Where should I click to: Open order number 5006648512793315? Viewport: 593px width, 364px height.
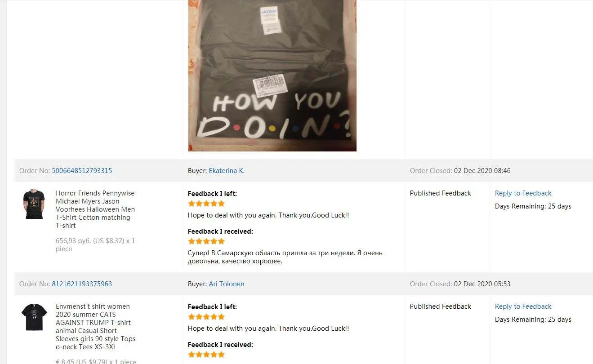pyautogui.click(x=82, y=171)
